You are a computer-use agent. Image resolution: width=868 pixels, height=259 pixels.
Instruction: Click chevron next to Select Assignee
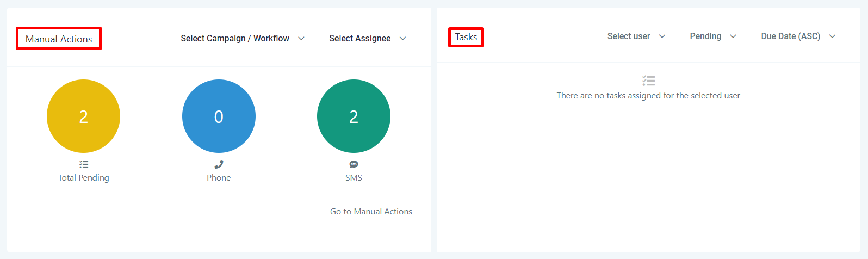(403, 39)
